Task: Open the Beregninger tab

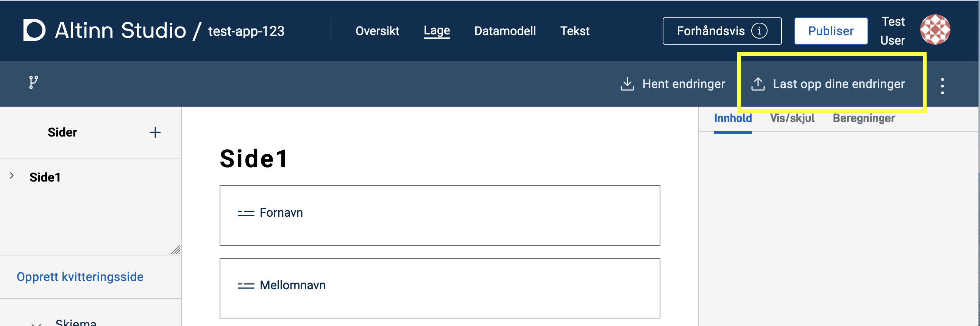Action: (x=864, y=118)
